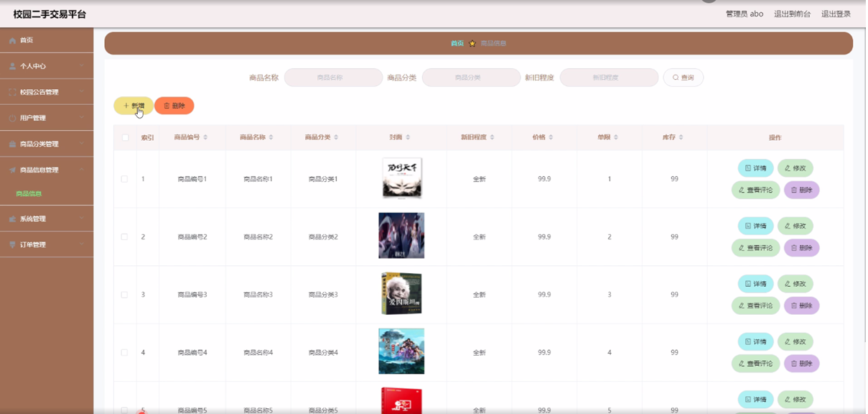Click the cover thumbnail of 商品名称4
Image resolution: width=868 pixels, height=414 pixels.
point(401,351)
